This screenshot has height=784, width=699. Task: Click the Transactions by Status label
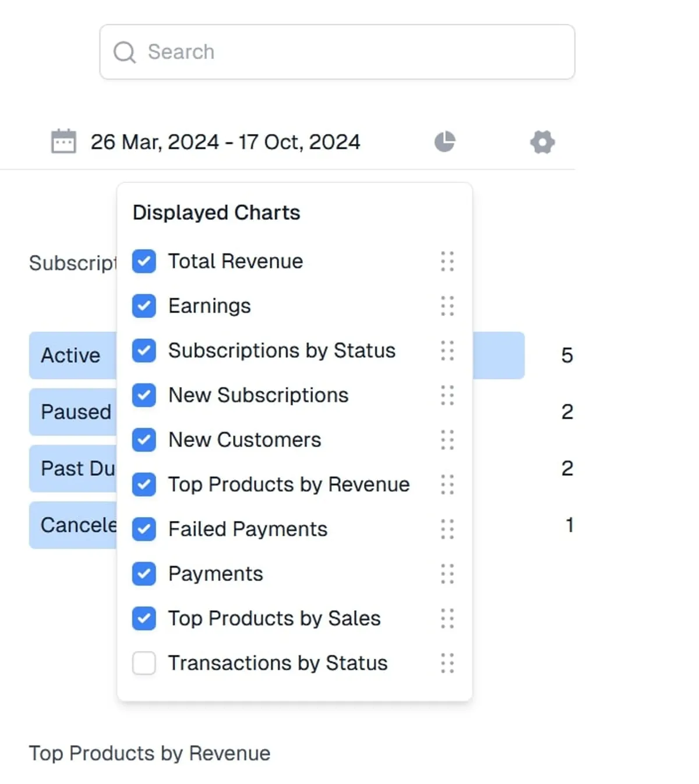(x=278, y=663)
